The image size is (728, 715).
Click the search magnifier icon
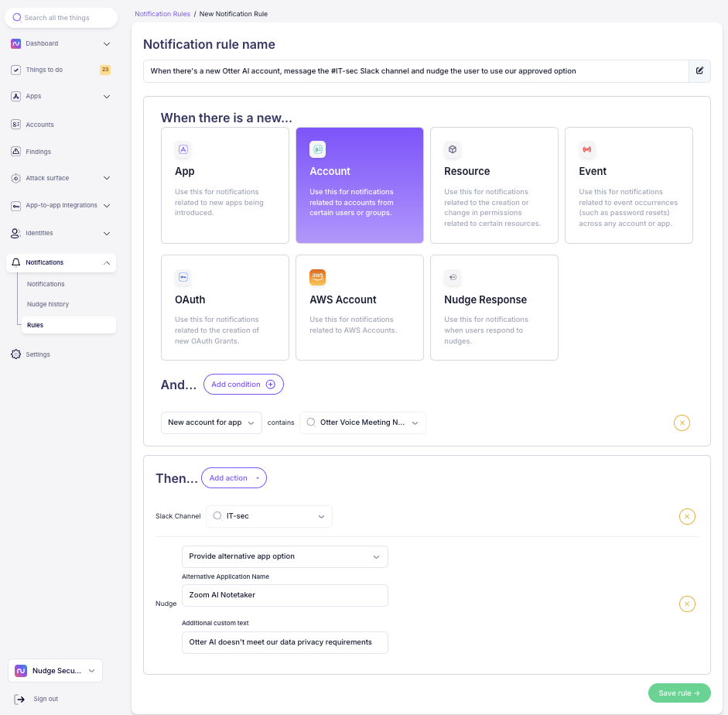pos(17,18)
